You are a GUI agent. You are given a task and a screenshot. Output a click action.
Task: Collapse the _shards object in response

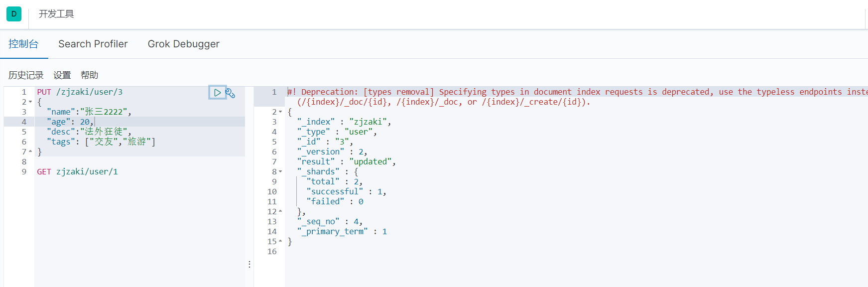click(x=280, y=172)
